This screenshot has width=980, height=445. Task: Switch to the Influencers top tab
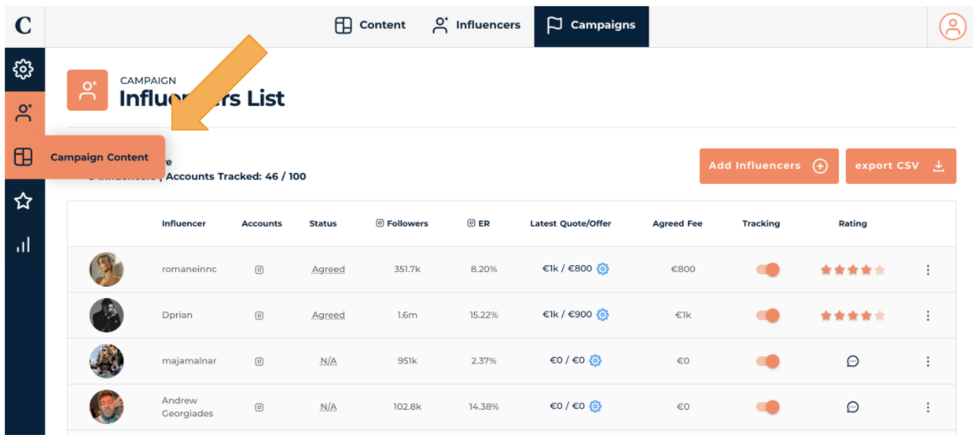477,25
